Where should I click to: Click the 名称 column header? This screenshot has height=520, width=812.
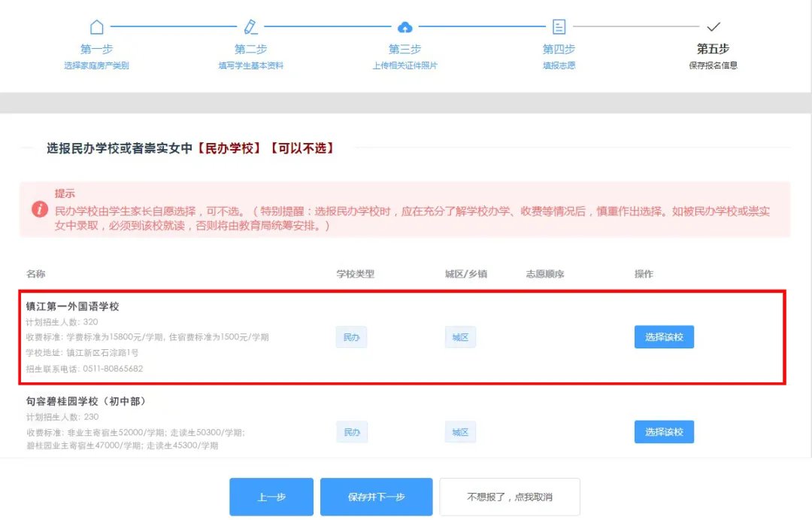36,274
